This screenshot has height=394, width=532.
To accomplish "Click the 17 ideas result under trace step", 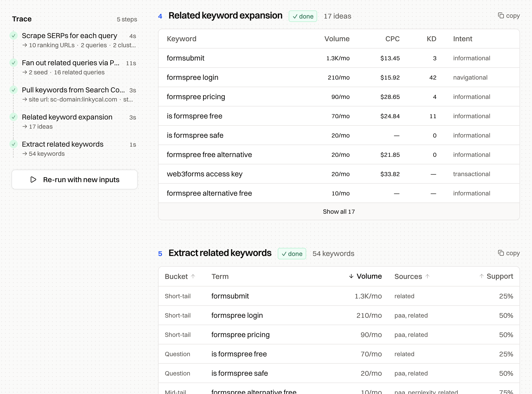I will coord(41,127).
